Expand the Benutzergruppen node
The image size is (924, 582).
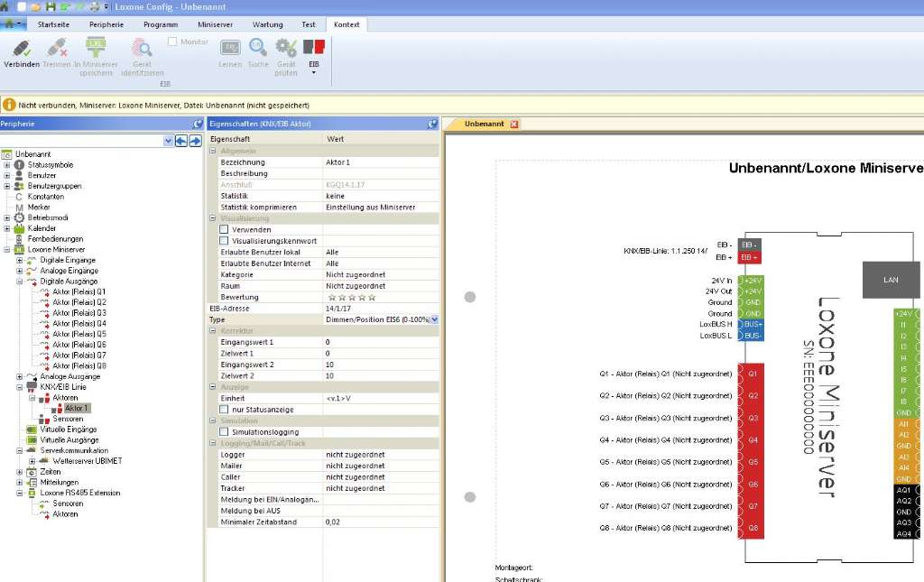[x=7, y=186]
